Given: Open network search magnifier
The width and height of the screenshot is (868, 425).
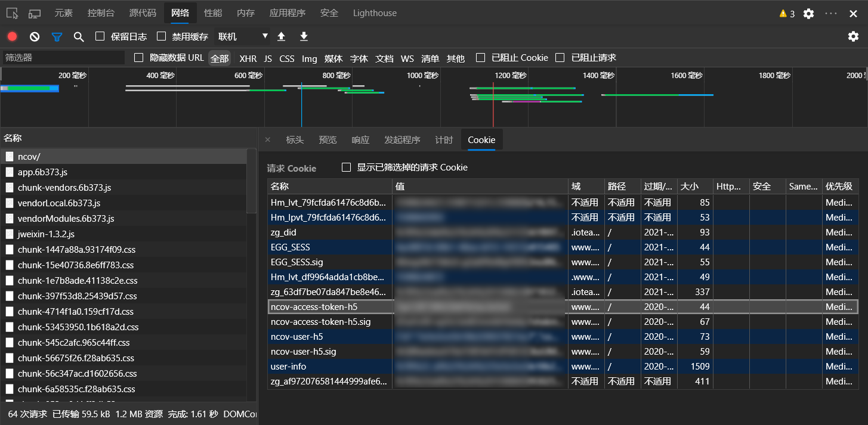Looking at the screenshot, I should coord(79,36).
